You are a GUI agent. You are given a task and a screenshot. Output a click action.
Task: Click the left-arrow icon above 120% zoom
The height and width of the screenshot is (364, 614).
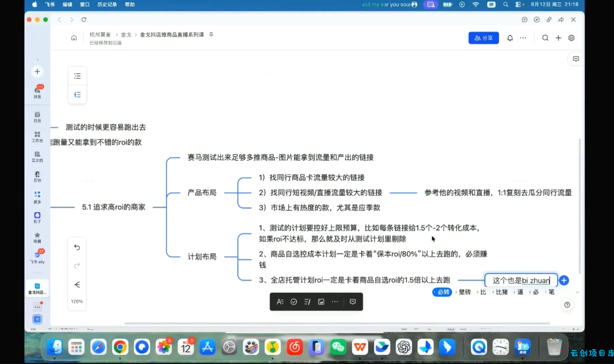coord(77,285)
